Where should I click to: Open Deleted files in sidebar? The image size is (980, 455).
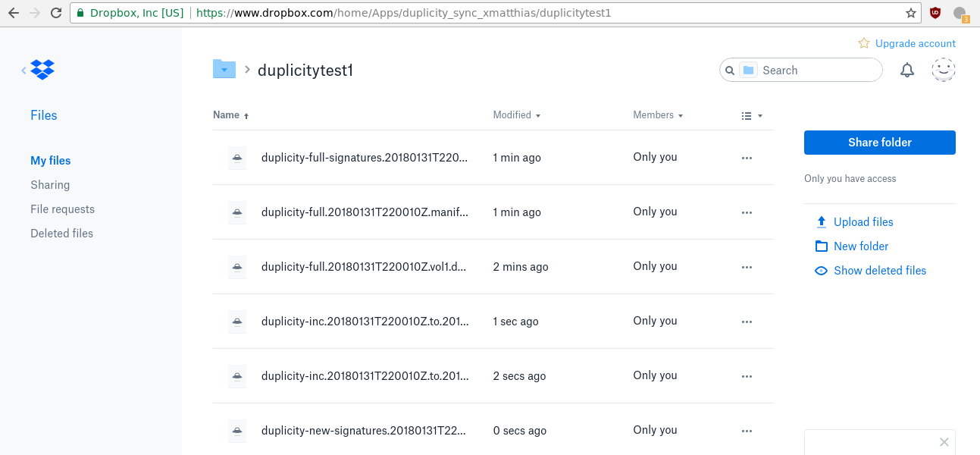(x=62, y=234)
